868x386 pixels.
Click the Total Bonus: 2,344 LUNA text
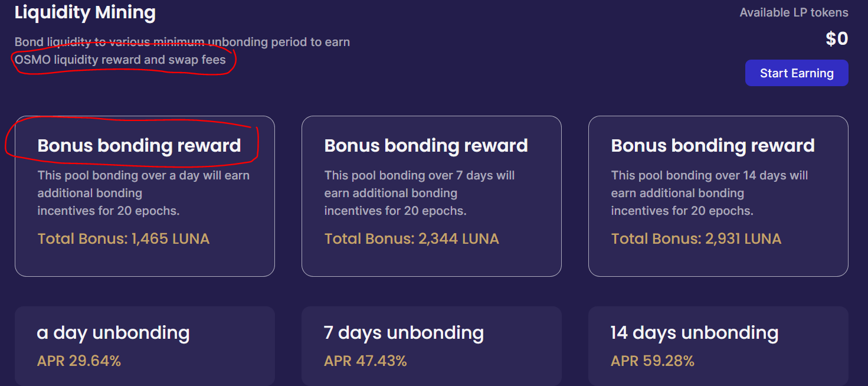pos(411,238)
